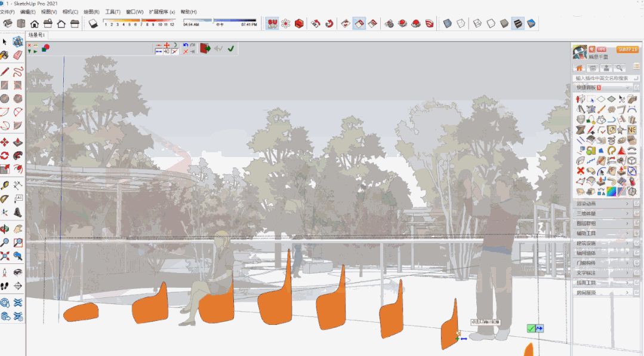644x356 pixels.
Task: Select the Follow Me tool
Action: [18, 155]
